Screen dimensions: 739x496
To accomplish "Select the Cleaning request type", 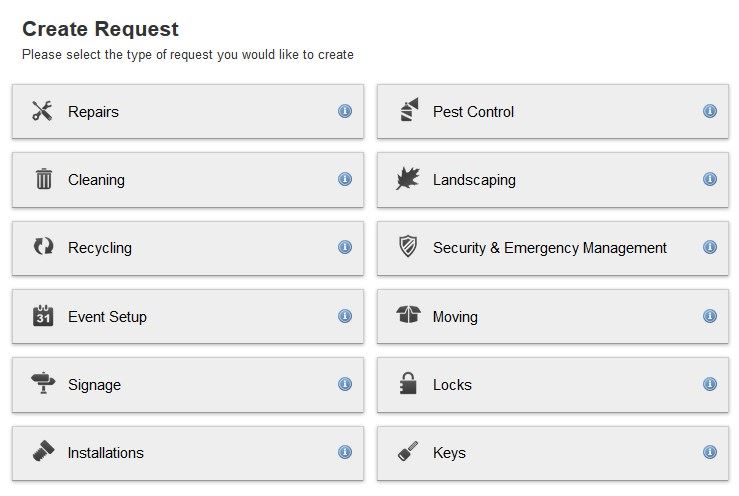I will [x=96, y=180].
